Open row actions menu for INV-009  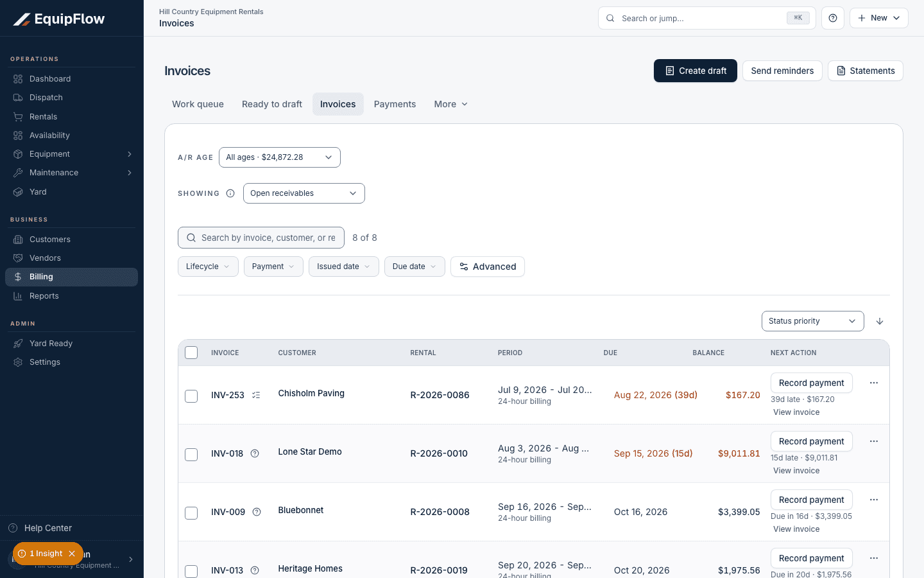873,500
